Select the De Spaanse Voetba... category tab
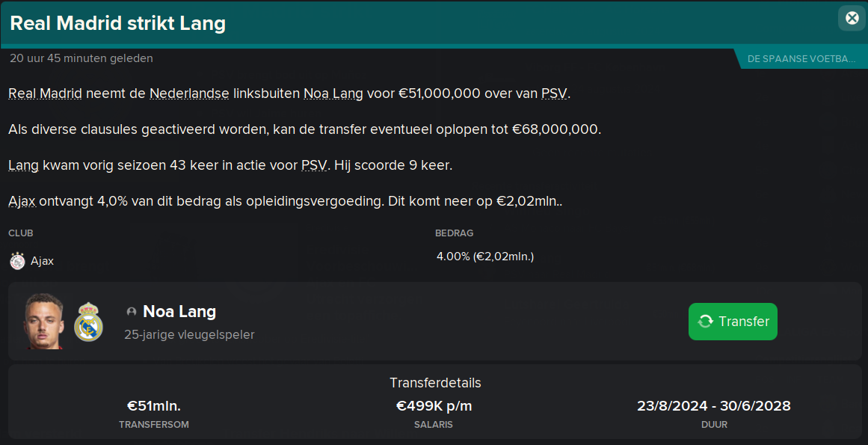The height and width of the screenshot is (445, 868). [801, 58]
